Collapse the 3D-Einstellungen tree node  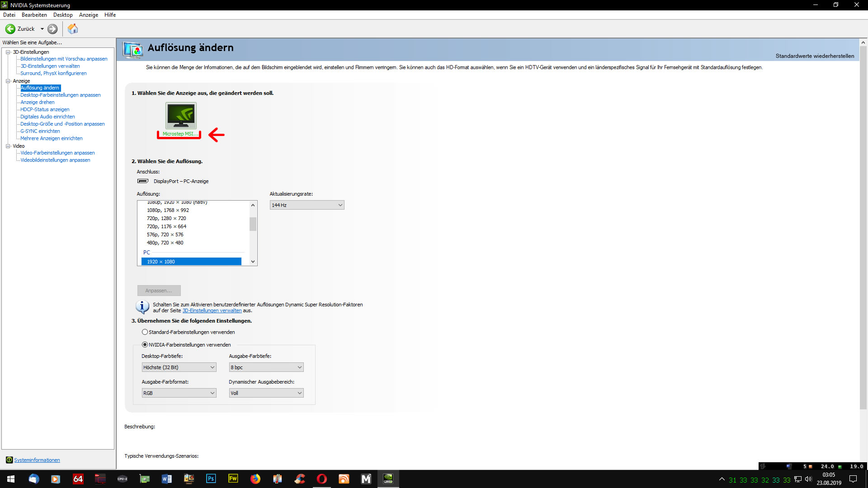point(8,52)
